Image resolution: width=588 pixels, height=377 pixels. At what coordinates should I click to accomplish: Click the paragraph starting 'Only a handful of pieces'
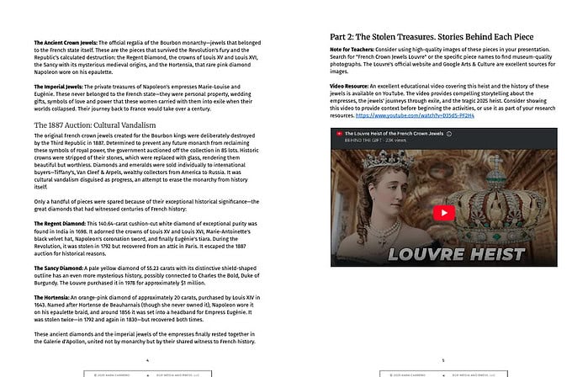(146, 205)
